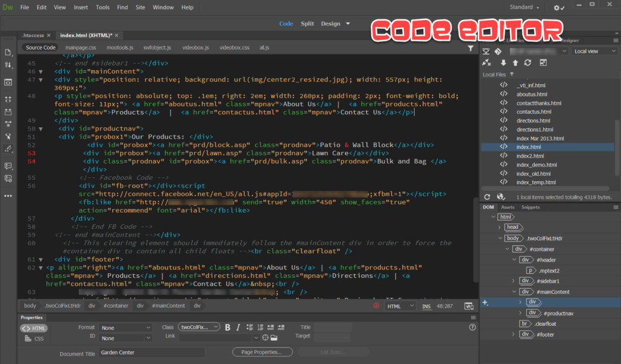Click the preview in browser icon in status bar
The image size is (621, 364).
pyautogui.click(x=469, y=306)
